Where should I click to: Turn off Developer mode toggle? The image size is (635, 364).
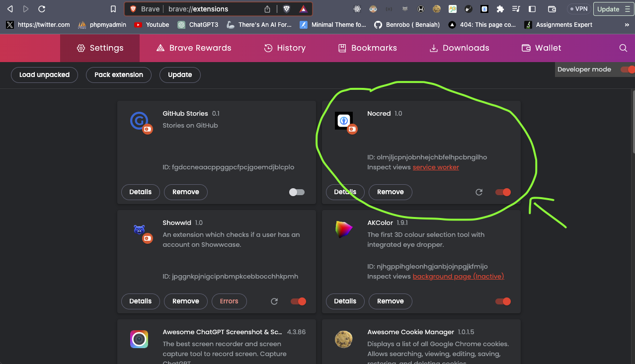(x=628, y=70)
